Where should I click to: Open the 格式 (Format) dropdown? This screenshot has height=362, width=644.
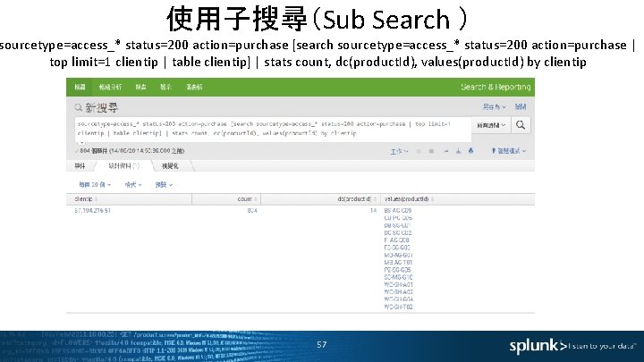[x=133, y=185]
